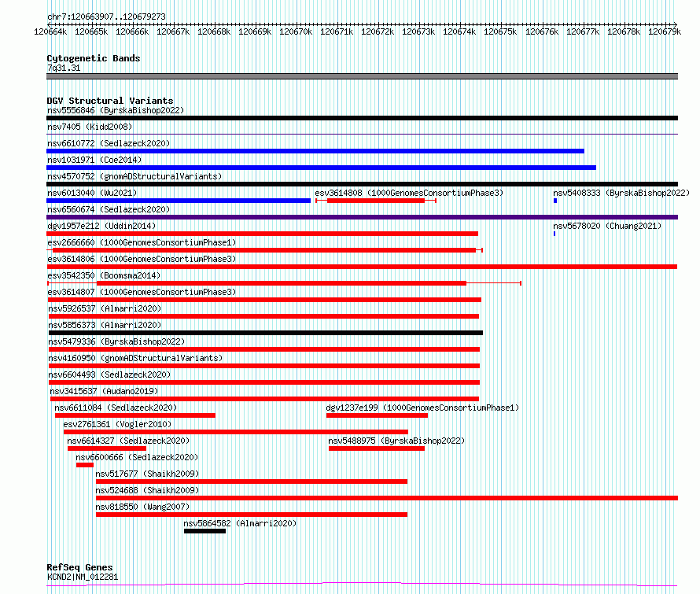This screenshot has width=700, height=594.
Task: Click the RefSeq Genes track title
Action: pos(79,567)
